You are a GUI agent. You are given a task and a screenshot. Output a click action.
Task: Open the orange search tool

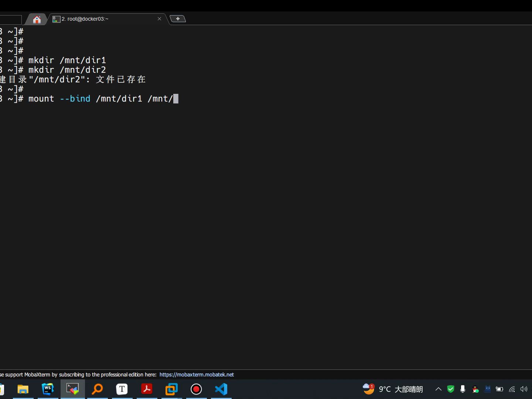pyautogui.click(x=97, y=389)
